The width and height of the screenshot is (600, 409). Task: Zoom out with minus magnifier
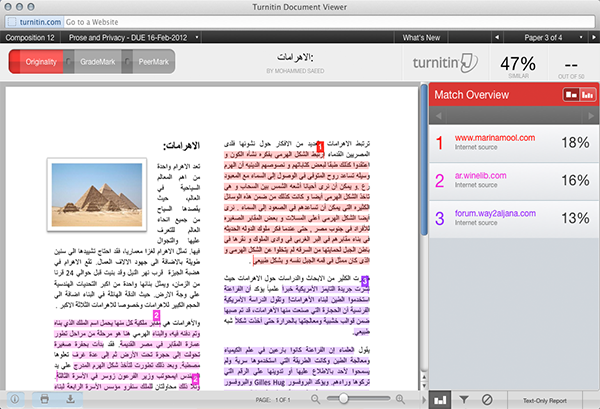pos(316,399)
